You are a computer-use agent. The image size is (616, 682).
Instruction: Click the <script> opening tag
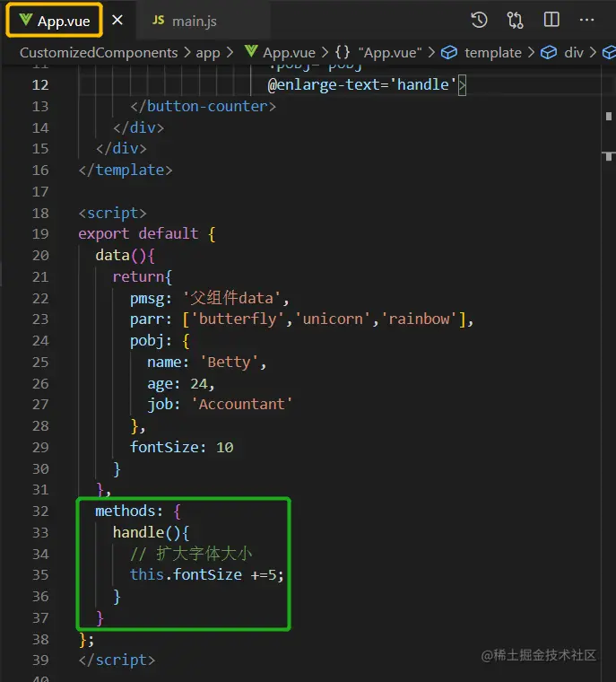click(x=112, y=214)
